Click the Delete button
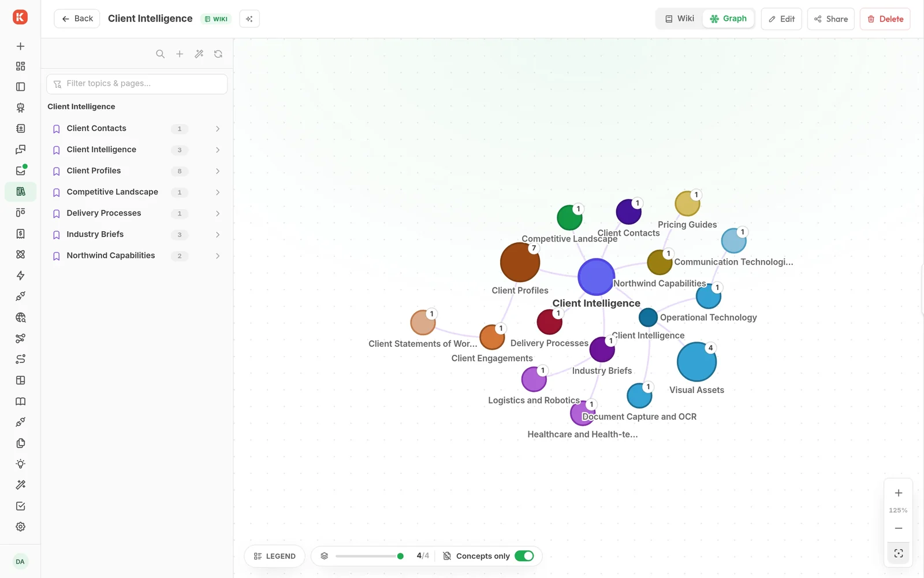 [885, 19]
